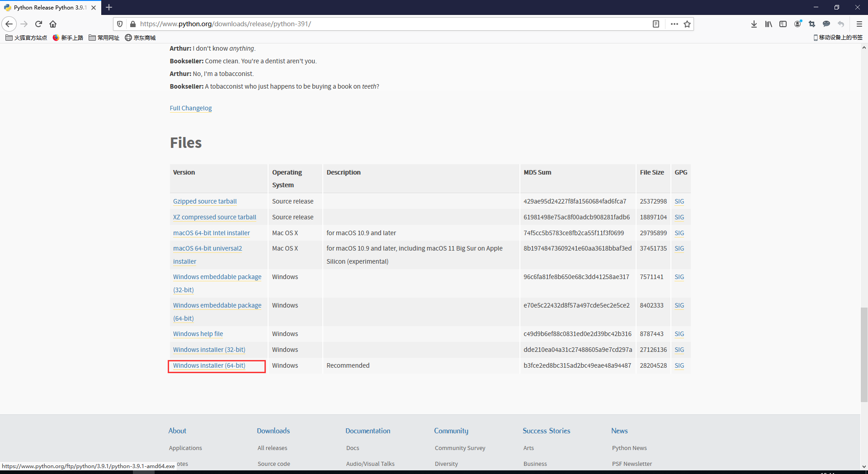This screenshot has height=474, width=868.
Task: Download macOS 64-bit Intel installer
Action: pyautogui.click(x=211, y=233)
